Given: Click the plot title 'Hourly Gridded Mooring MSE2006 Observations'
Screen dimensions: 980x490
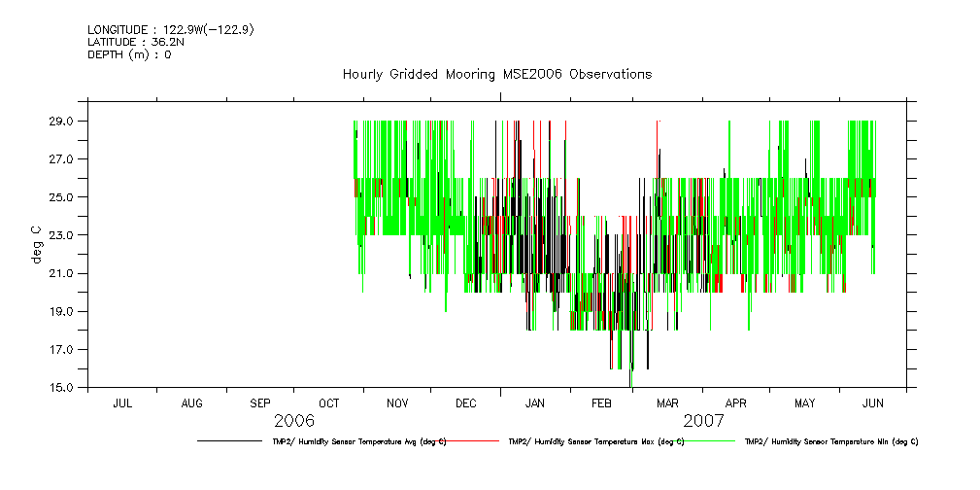Looking at the screenshot, I should pyautogui.click(x=496, y=75).
